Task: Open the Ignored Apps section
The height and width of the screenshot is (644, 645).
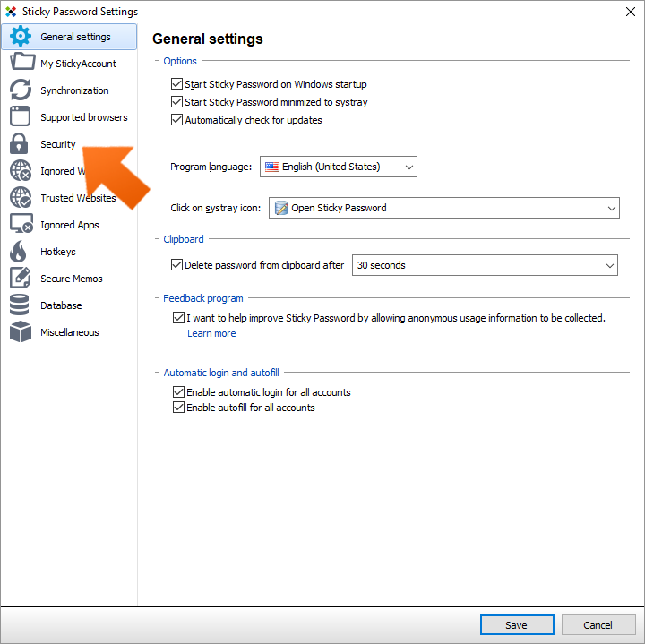Action: pyautogui.click(x=70, y=225)
